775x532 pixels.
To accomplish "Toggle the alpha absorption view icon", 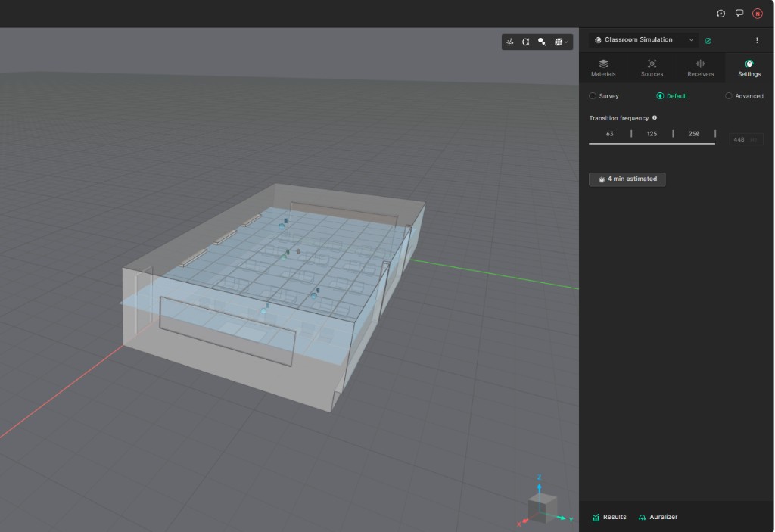I will point(526,42).
